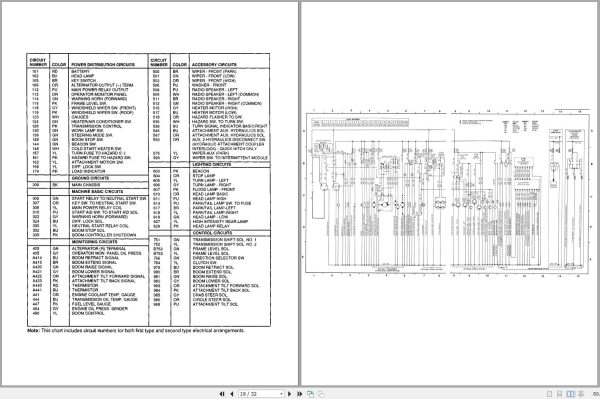Click the 'GROUND CIRCUITS' section header

[x=90, y=178]
